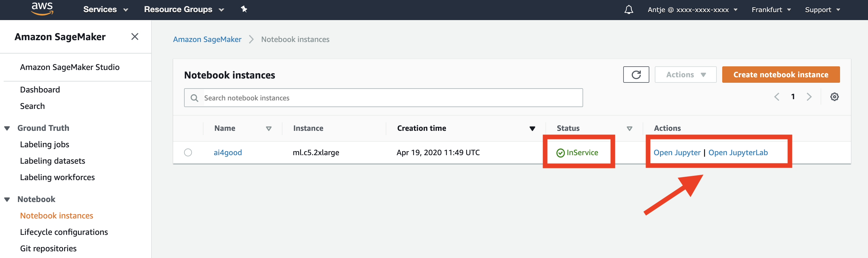Open Labeling workforces
The image size is (868, 258).
(x=57, y=177)
